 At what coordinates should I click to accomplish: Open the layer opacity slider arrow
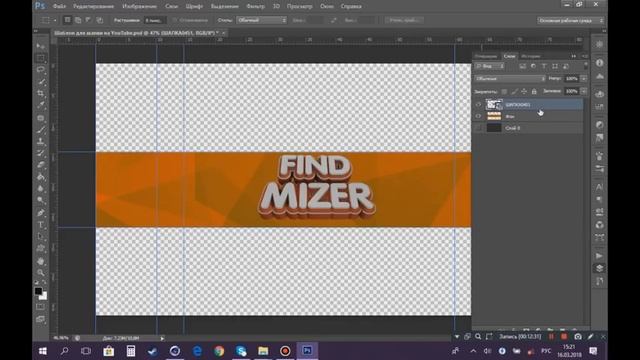[584, 79]
